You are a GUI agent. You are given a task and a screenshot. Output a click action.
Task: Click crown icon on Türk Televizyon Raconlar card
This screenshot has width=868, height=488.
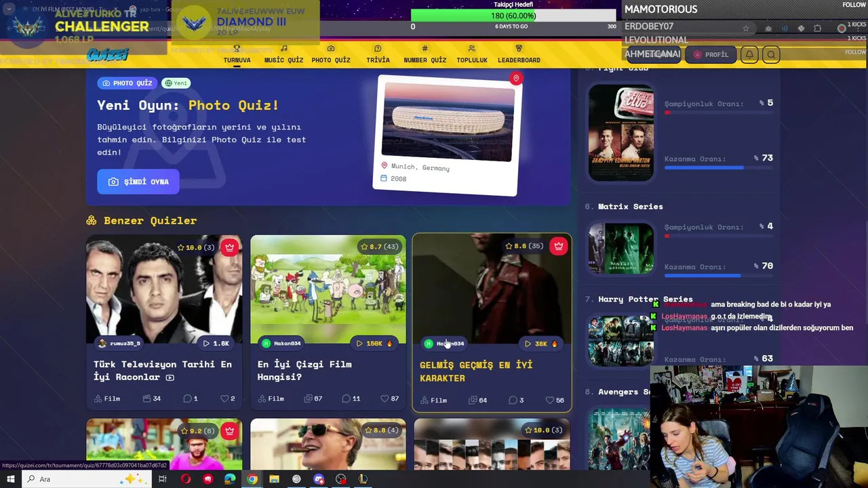[229, 247]
